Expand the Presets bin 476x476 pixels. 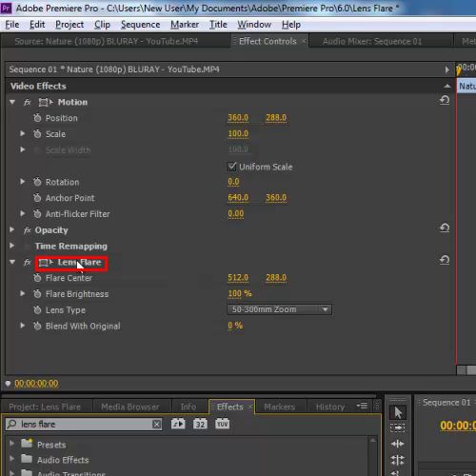click(11, 443)
